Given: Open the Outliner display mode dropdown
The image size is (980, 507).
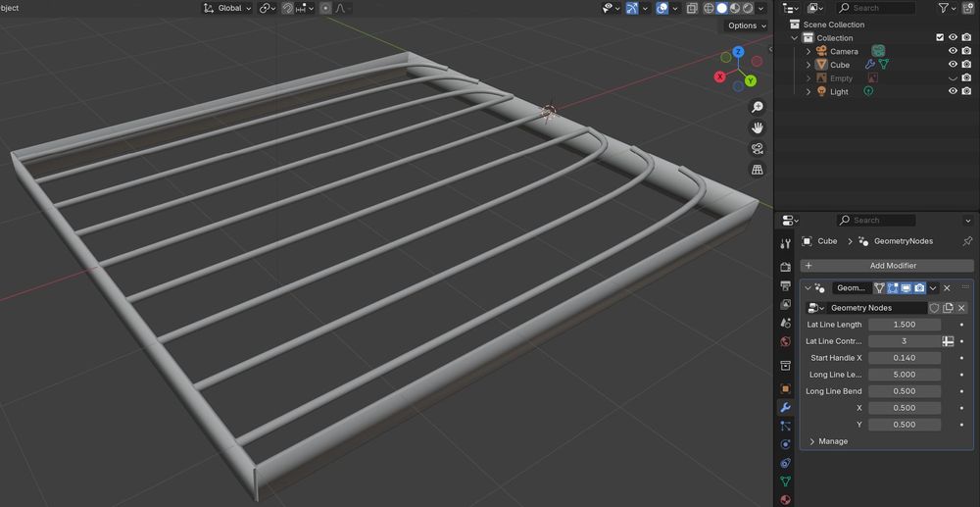Looking at the screenshot, I should click(815, 8).
